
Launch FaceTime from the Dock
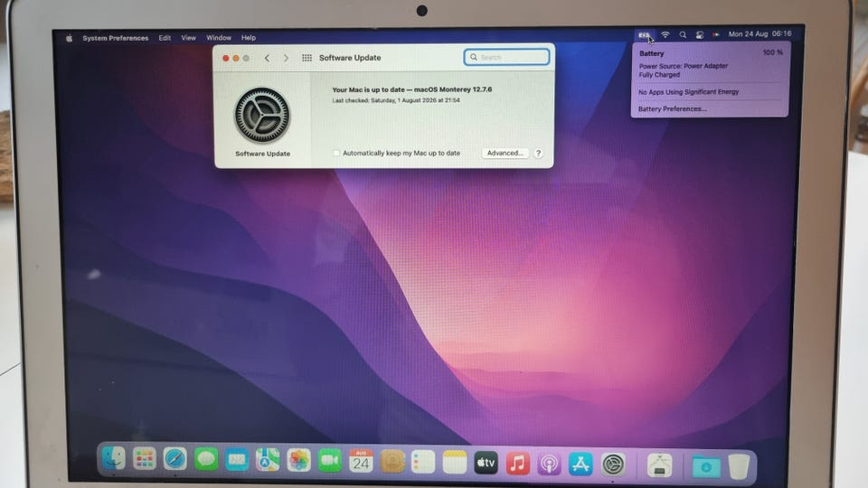click(x=329, y=461)
